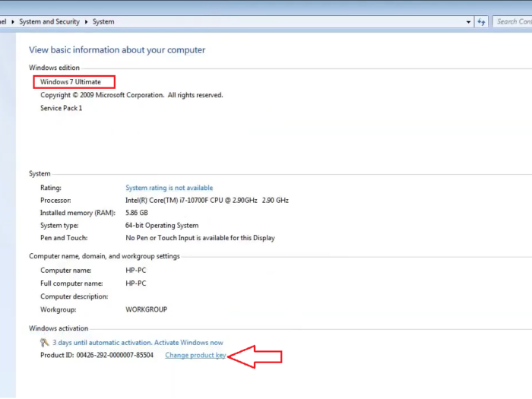
Task: Expand the arrow before System and Security breadcrumb
Action: tap(13, 22)
